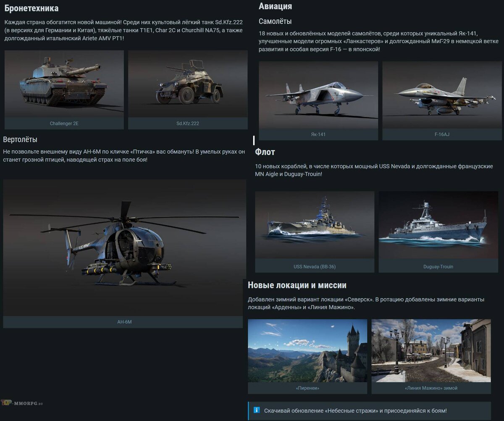Open the Challenger 2E tank image
Image resolution: width=504 pixels, height=421 pixels.
(64, 84)
